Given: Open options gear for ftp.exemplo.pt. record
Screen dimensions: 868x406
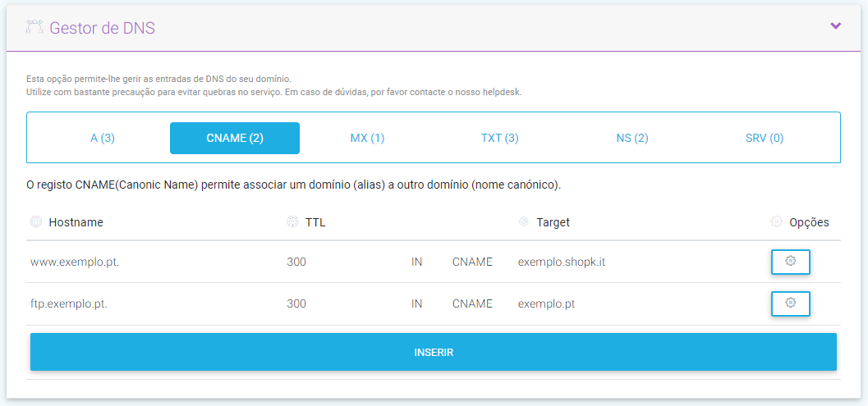Looking at the screenshot, I should tap(790, 303).
